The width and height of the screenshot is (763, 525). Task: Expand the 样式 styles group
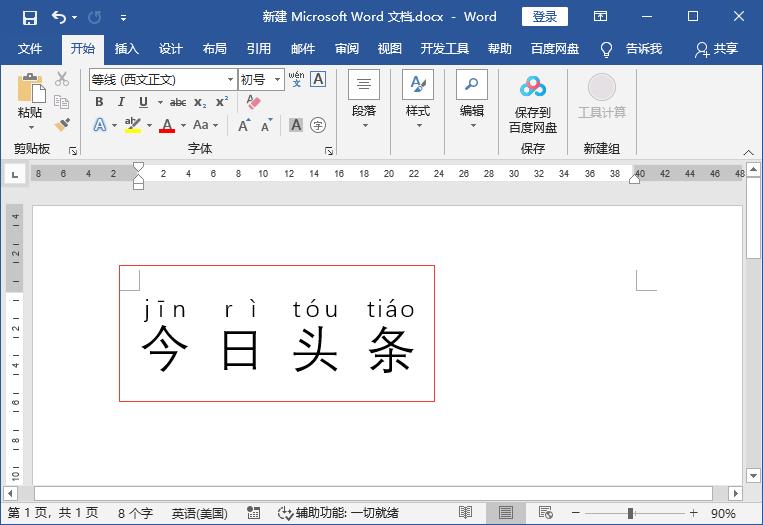click(418, 100)
